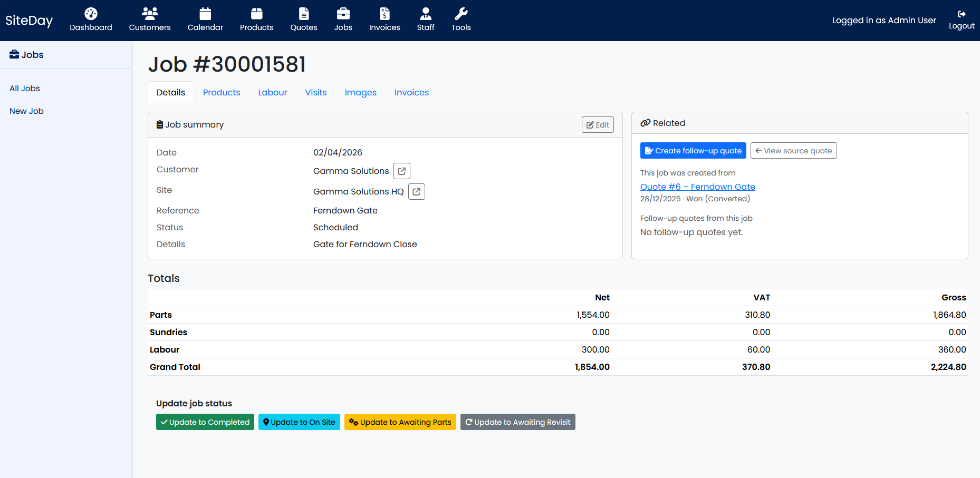
Task: Click the Labour gross value 360.00
Action: [952, 349]
